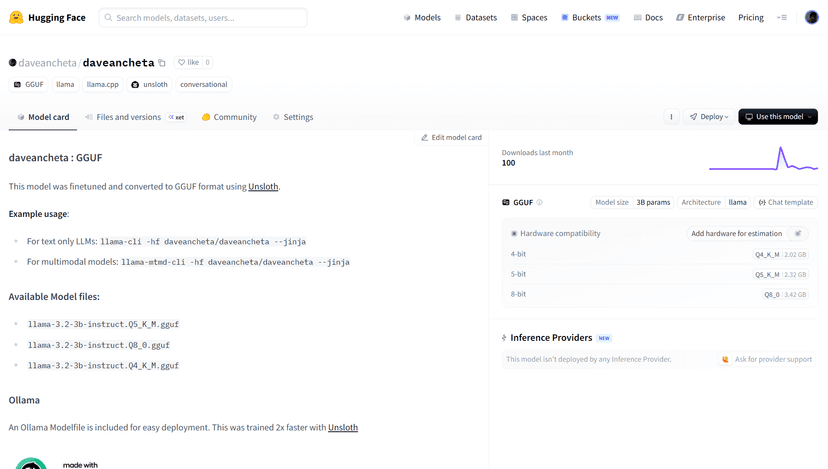Select the conversational tag
This screenshot has width=828, height=469.
click(204, 85)
